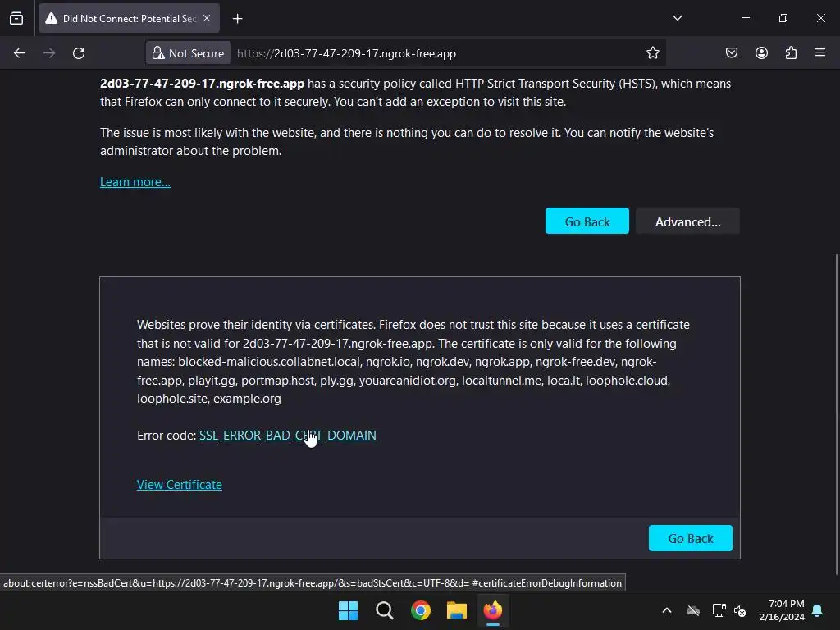Open clock showing 7:04 PM
The image size is (840, 630).
coord(782,610)
